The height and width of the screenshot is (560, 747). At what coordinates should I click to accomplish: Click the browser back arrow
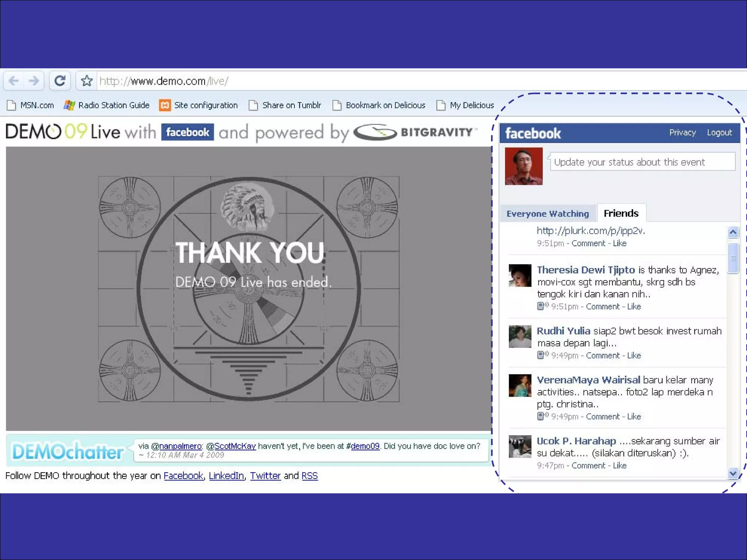tap(14, 81)
